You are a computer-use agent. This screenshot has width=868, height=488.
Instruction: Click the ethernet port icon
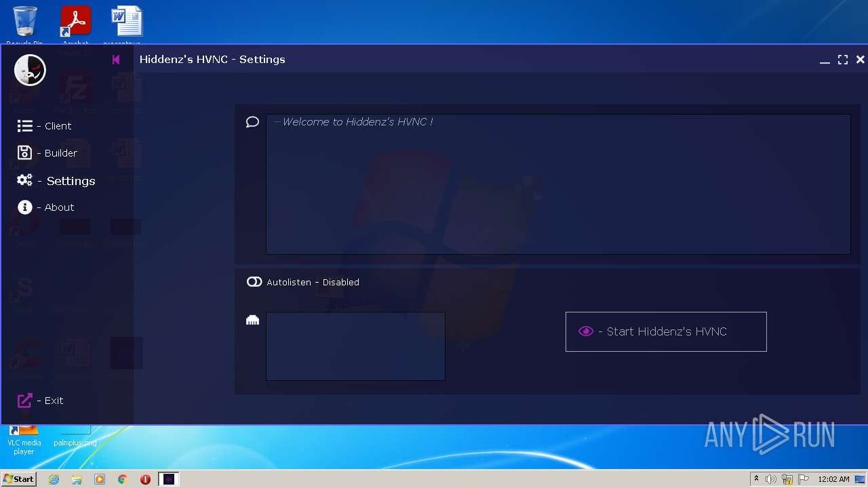(252, 320)
